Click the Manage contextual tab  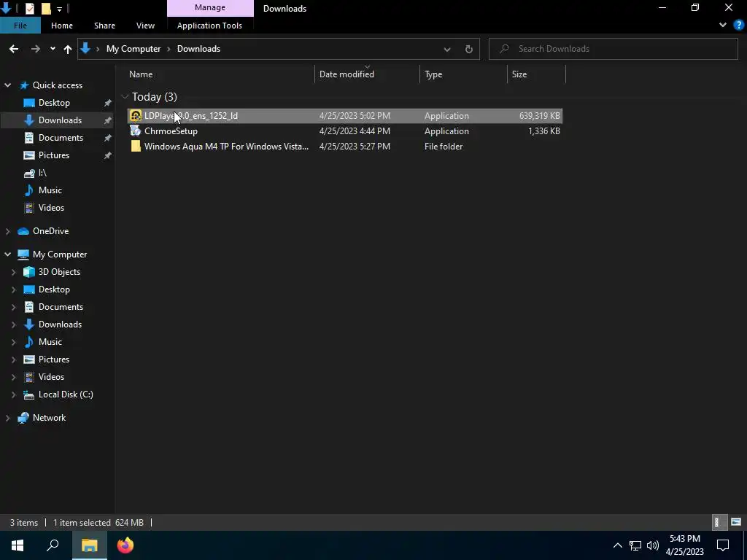pyautogui.click(x=210, y=7)
